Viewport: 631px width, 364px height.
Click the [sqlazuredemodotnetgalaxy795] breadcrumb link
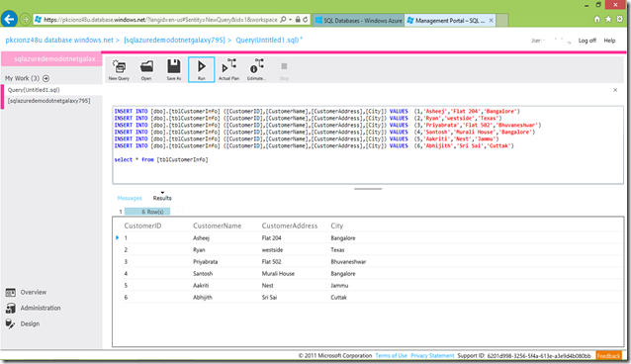click(x=174, y=40)
